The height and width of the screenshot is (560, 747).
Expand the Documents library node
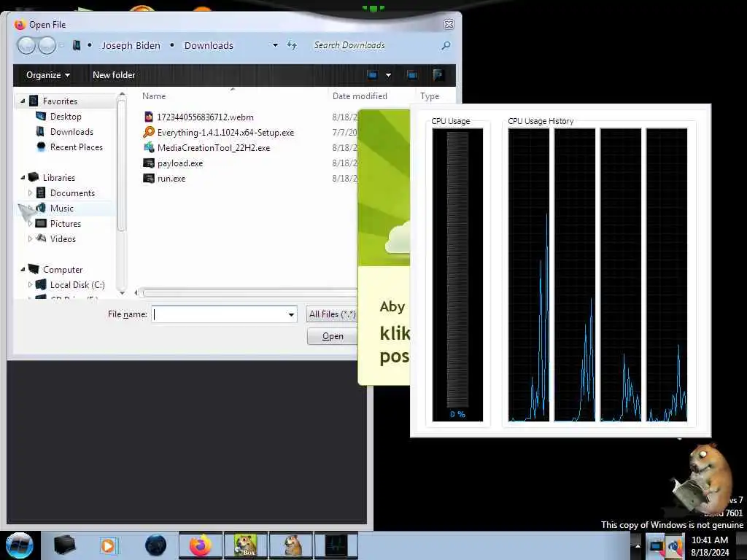point(30,192)
